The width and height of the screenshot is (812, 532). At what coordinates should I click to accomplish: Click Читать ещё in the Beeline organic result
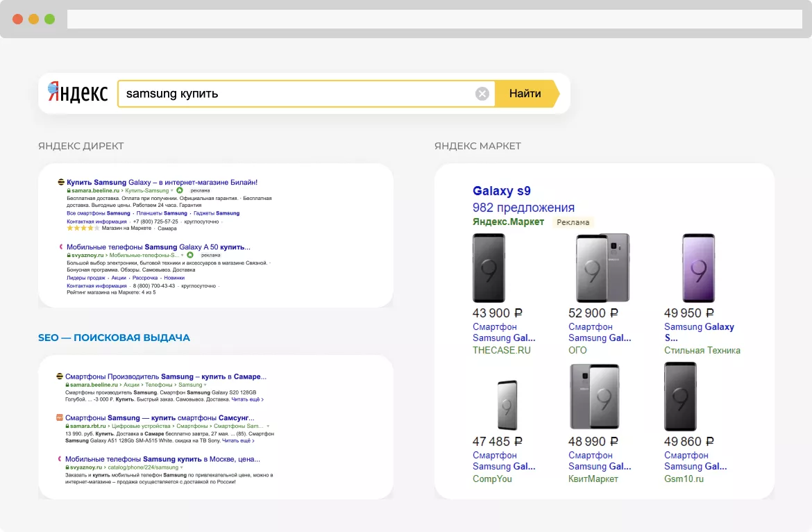point(247,399)
